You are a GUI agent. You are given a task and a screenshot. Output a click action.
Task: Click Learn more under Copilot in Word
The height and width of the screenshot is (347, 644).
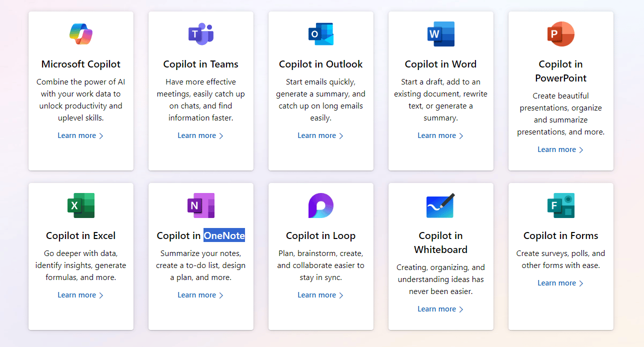point(440,135)
